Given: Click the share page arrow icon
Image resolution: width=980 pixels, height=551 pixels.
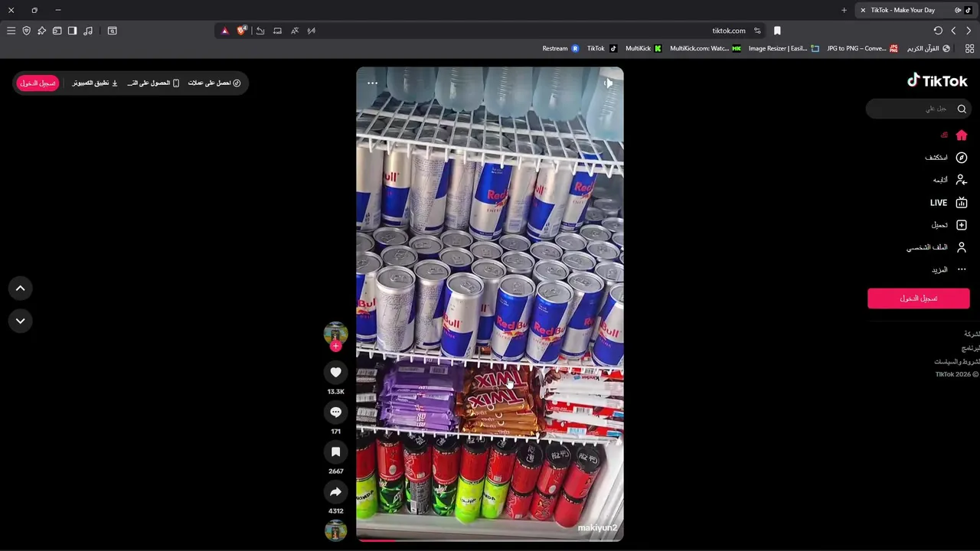Looking at the screenshot, I should tap(260, 31).
